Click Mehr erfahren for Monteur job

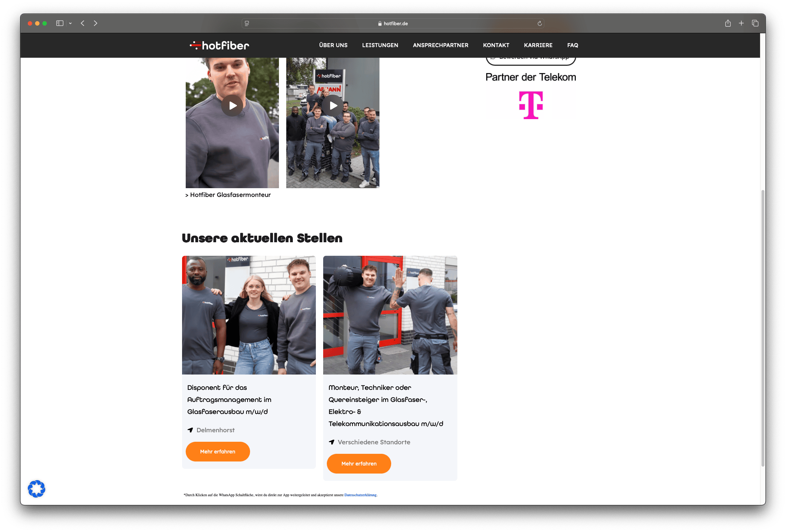(x=359, y=464)
